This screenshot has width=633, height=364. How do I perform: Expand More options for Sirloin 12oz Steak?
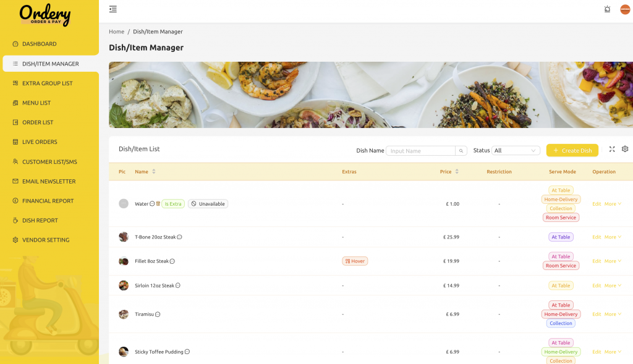613,286
